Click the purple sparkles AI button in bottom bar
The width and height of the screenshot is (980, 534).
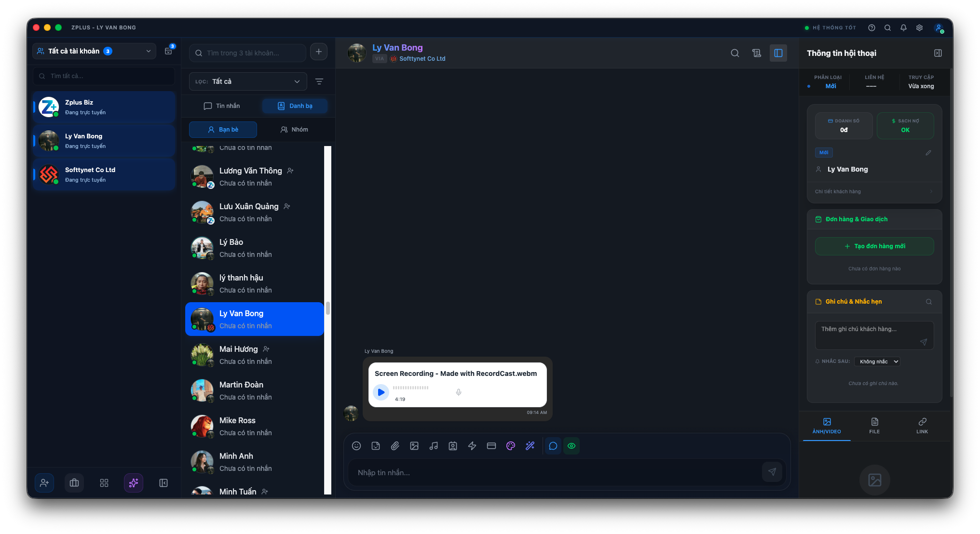click(x=134, y=483)
